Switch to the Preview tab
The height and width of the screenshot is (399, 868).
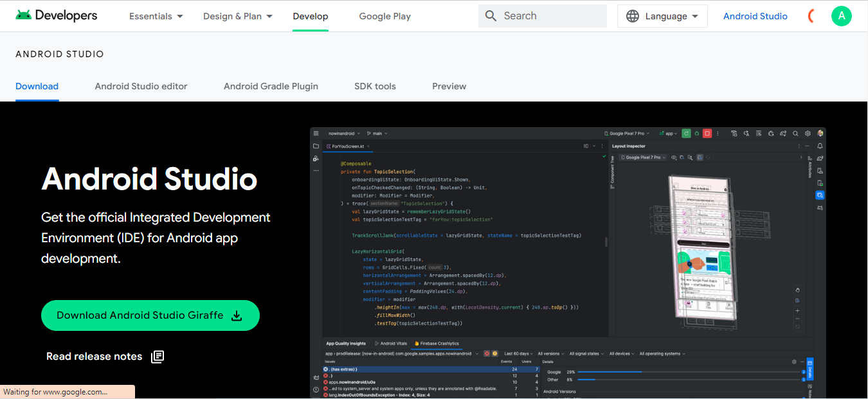coord(449,86)
